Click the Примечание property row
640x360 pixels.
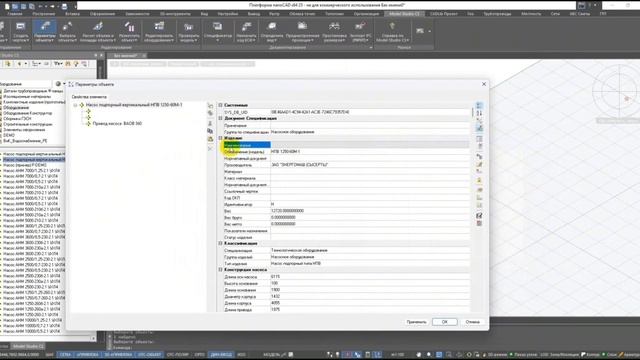click(346, 125)
